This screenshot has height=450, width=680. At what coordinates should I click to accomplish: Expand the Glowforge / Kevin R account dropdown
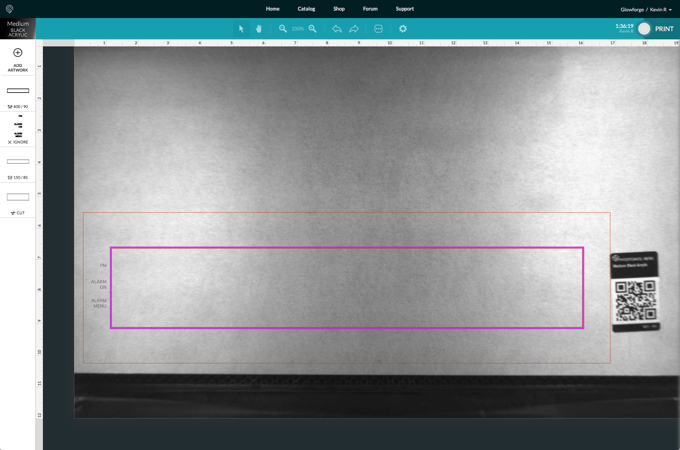pos(646,10)
